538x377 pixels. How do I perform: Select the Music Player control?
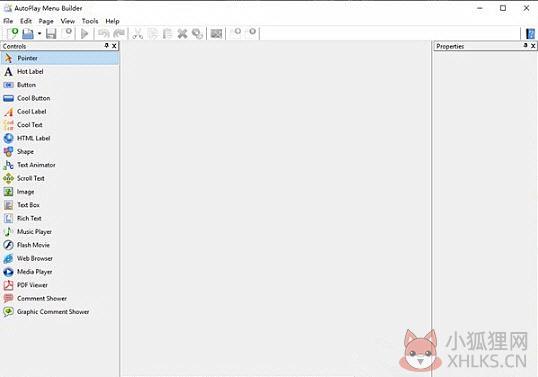pyautogui.click(x=60, y=232)
